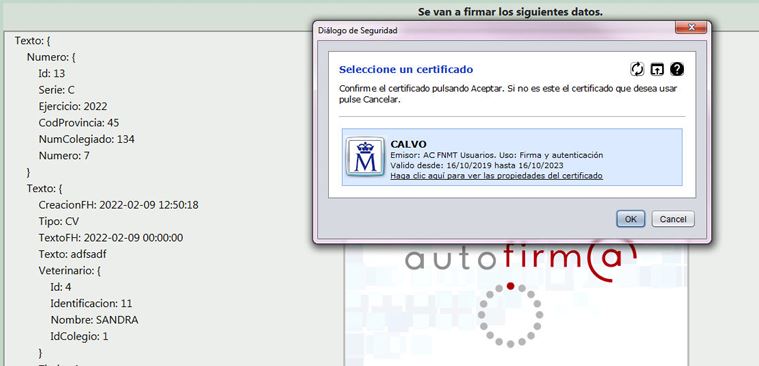Select the FNMT crown certificate icon

pyautogui.click(x=365, y=157)
